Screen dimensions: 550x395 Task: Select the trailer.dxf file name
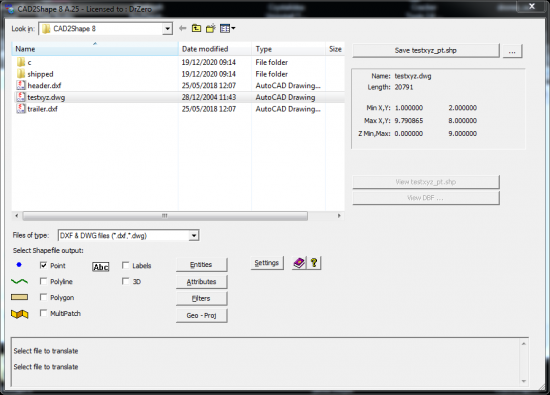pos(42,109)
